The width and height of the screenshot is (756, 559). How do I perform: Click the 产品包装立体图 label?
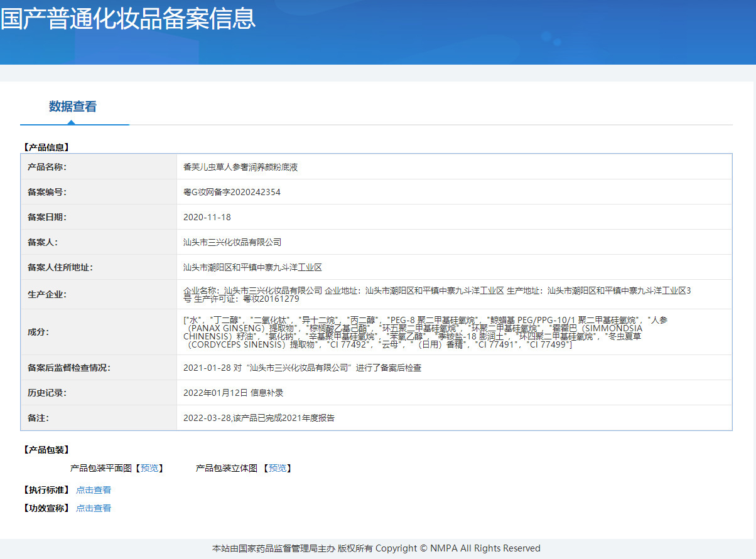[x=227, y=468]
